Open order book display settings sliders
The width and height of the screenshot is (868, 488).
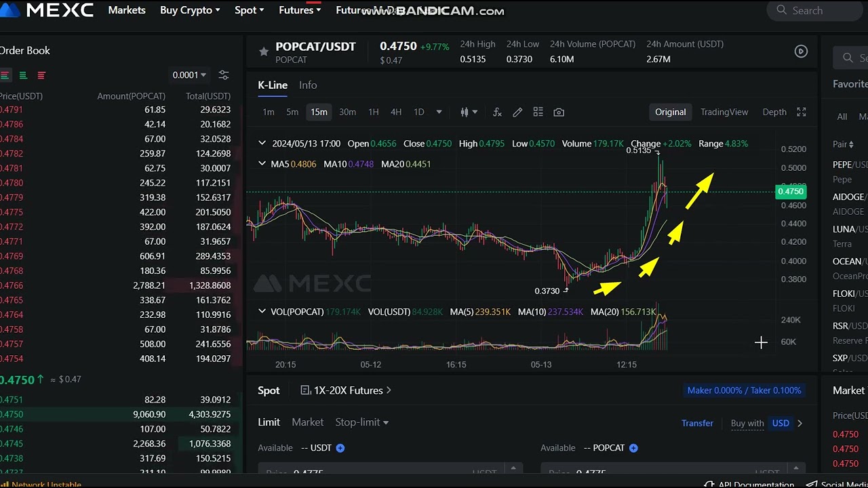224,75
